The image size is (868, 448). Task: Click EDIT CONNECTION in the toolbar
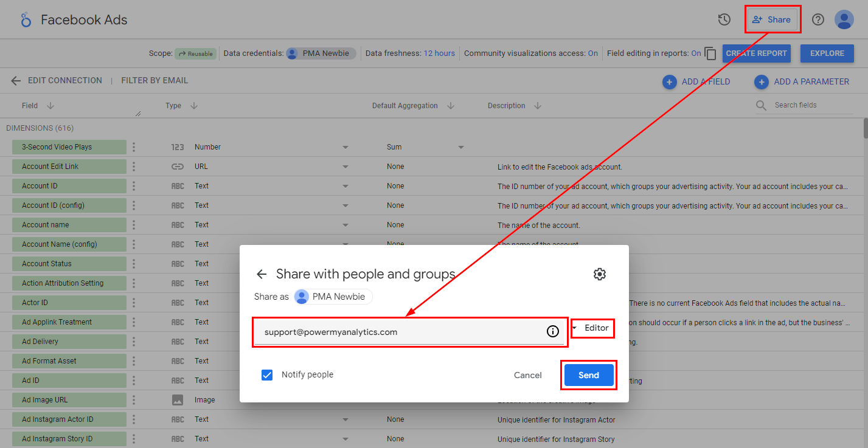point(64,80)
